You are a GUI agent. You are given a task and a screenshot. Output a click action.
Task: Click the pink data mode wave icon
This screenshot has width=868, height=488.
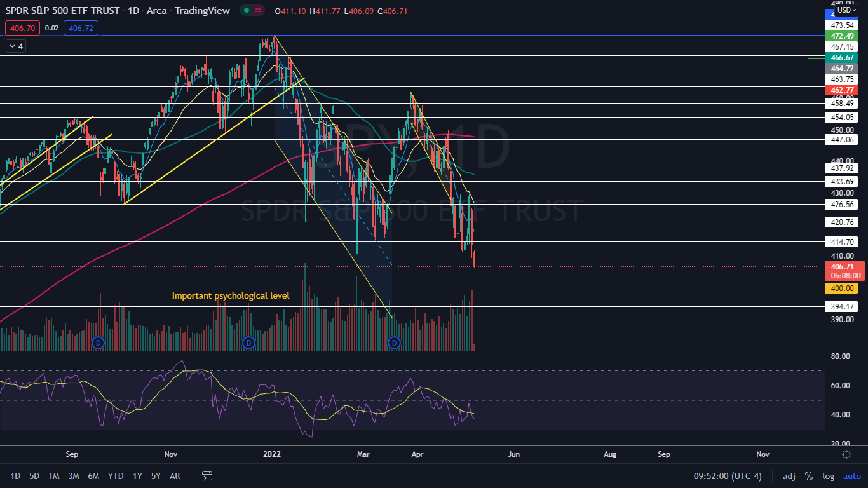pos(258,11)
